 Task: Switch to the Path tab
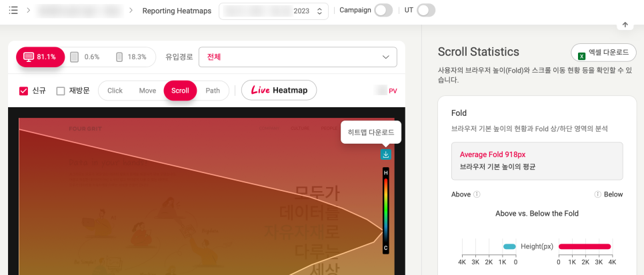[213, 91]
